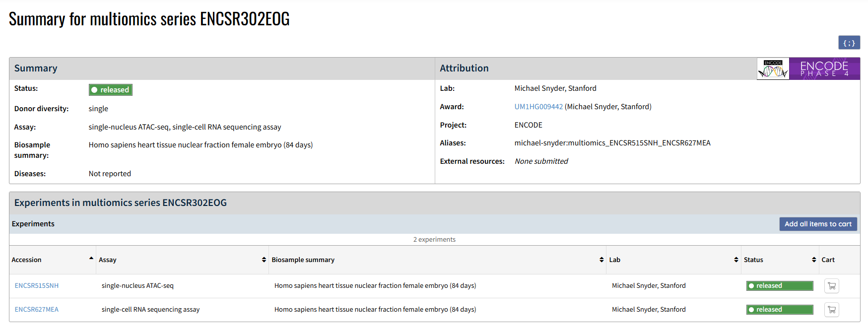
Task: Sort table by Biosample summary arrows
Action: [x=601, y=260]
